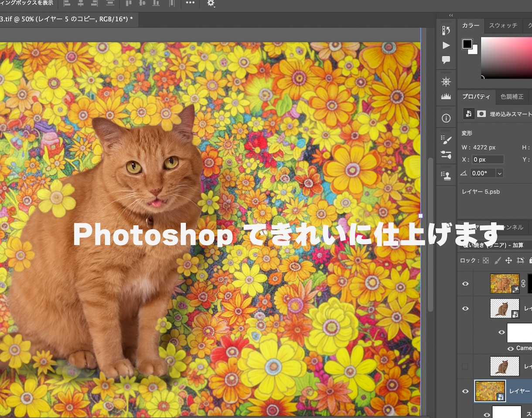Click the white background color swatch
Screen dimensions: 532x418
[x=474, y=51]
